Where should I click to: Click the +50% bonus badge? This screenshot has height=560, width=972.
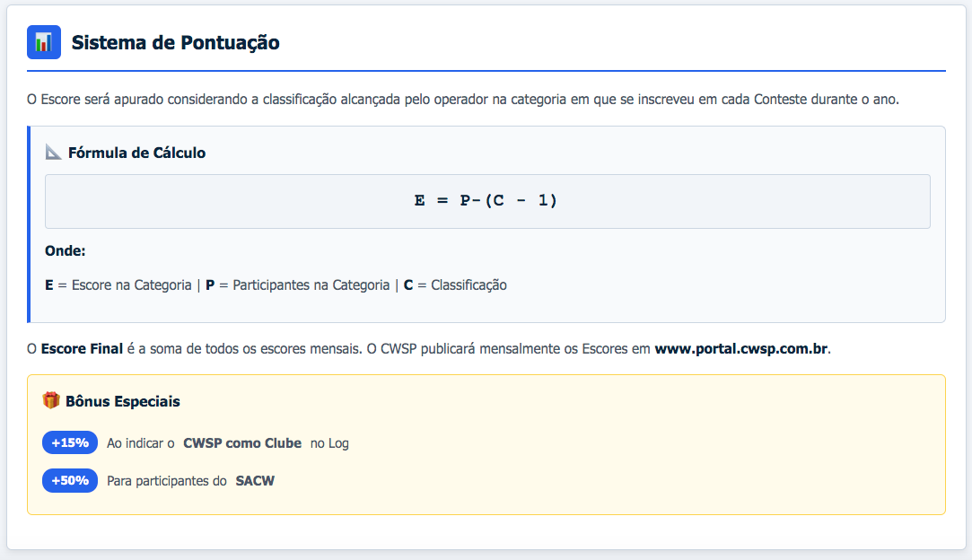(69, 481)
